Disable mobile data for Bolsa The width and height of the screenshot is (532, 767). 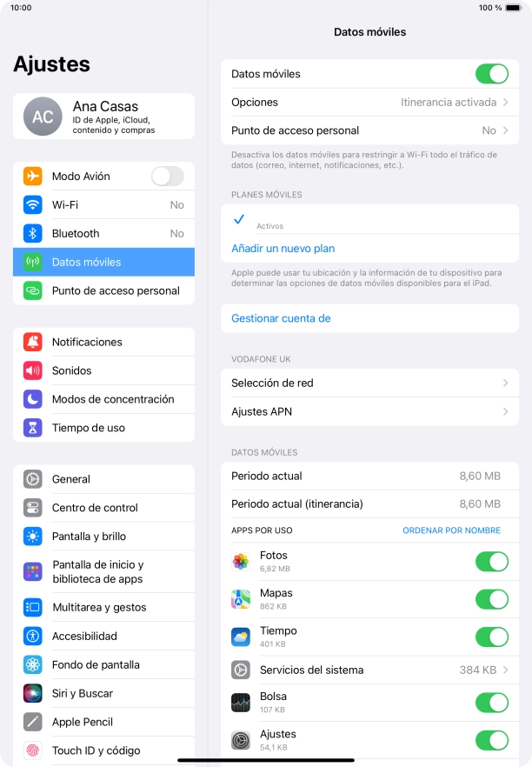coord(492,703)
